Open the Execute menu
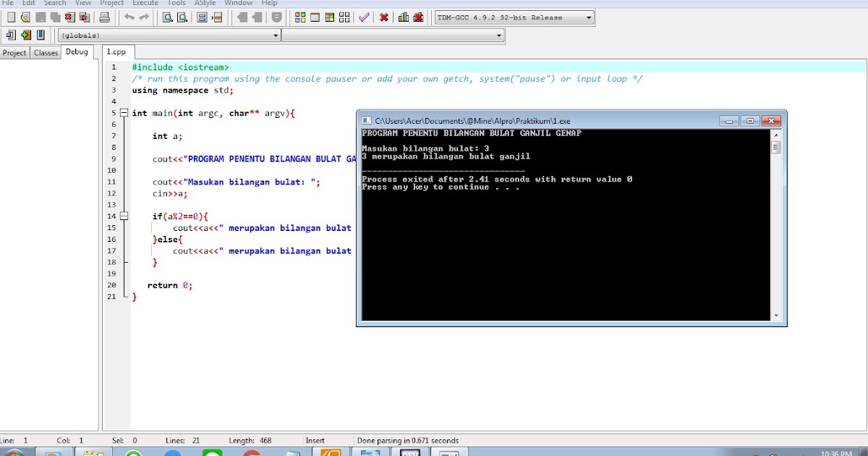This screenshot has width=868, height=456. (x=145, y=3)
